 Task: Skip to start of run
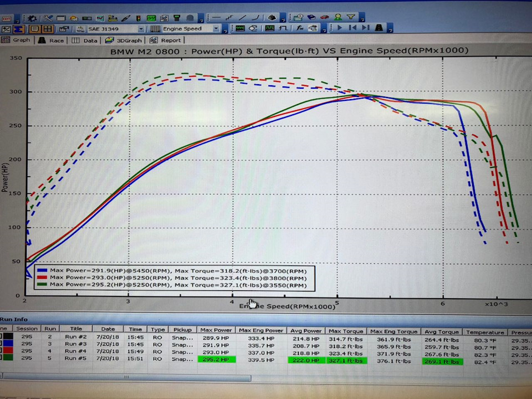pos(352,28)
